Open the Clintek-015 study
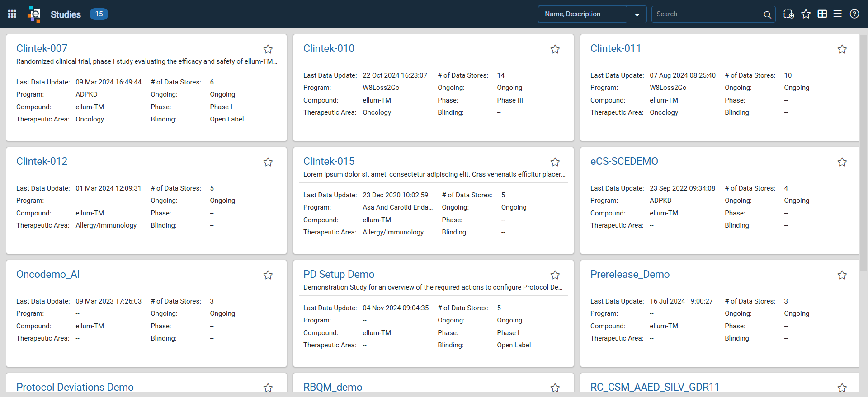This screenshot has width=868, height=397. click(x=329, y=161)
